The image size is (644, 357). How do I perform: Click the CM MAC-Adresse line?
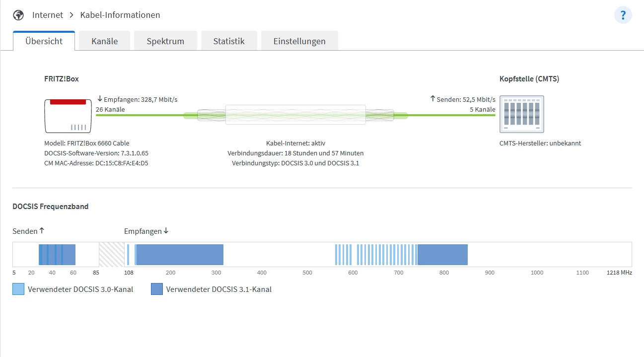[96, 163]
